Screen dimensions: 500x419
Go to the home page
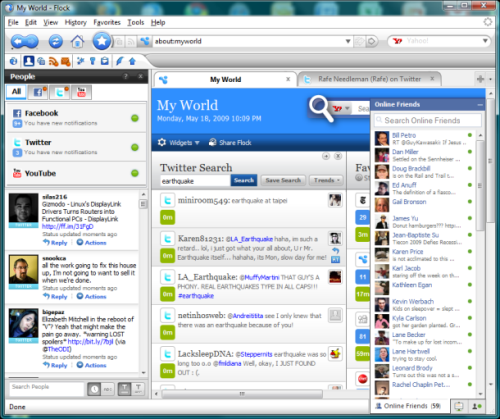pos(77,41)
